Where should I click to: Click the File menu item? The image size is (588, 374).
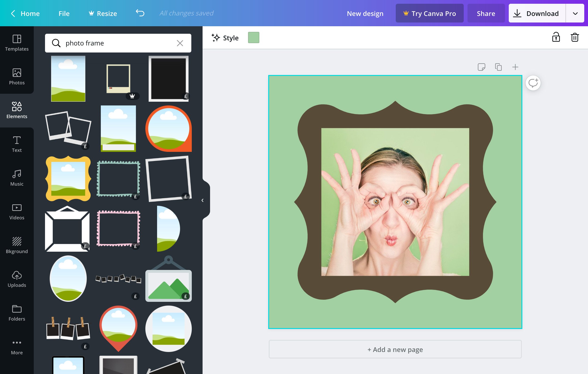[x=64, y=13]
